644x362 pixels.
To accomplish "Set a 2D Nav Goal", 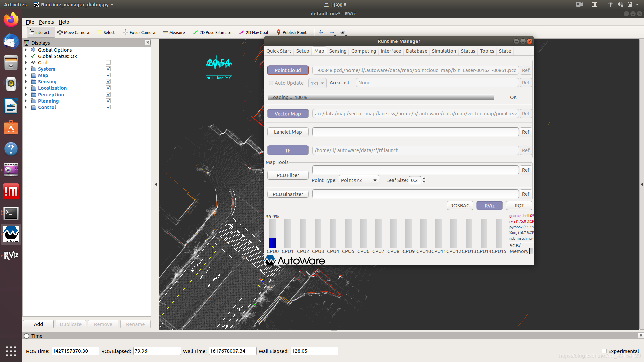I will tap(254, 32).
